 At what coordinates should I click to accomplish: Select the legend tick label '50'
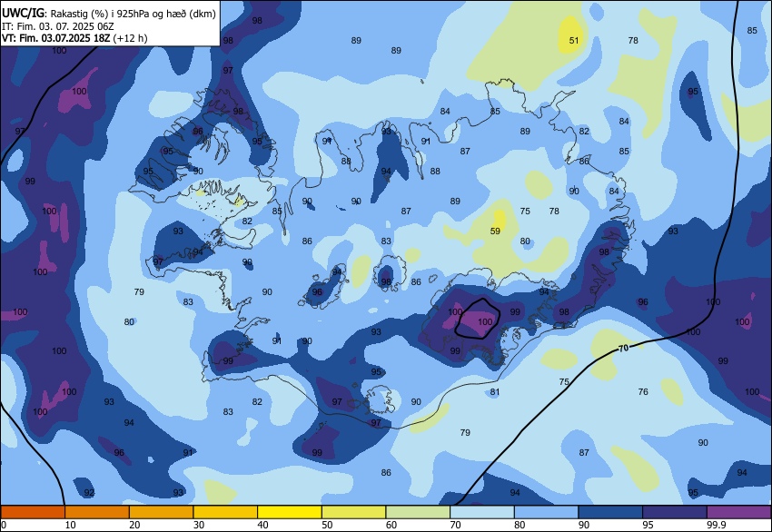coord(327,525)
